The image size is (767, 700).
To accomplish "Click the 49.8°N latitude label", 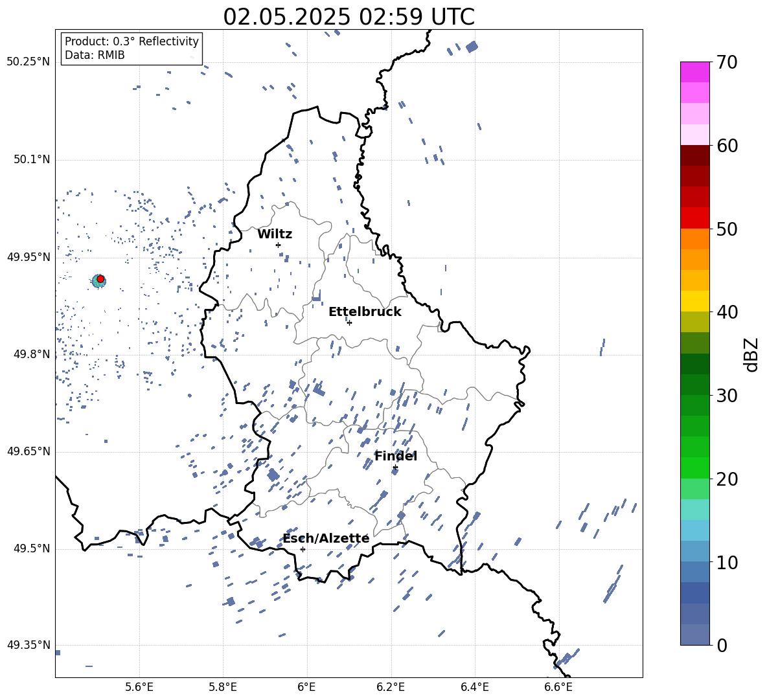I will pyautogui.click(x=32, y=354).
